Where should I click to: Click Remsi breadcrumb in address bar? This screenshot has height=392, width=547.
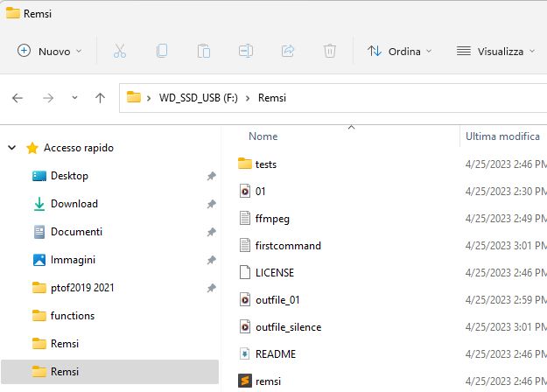tap(272, 98)
